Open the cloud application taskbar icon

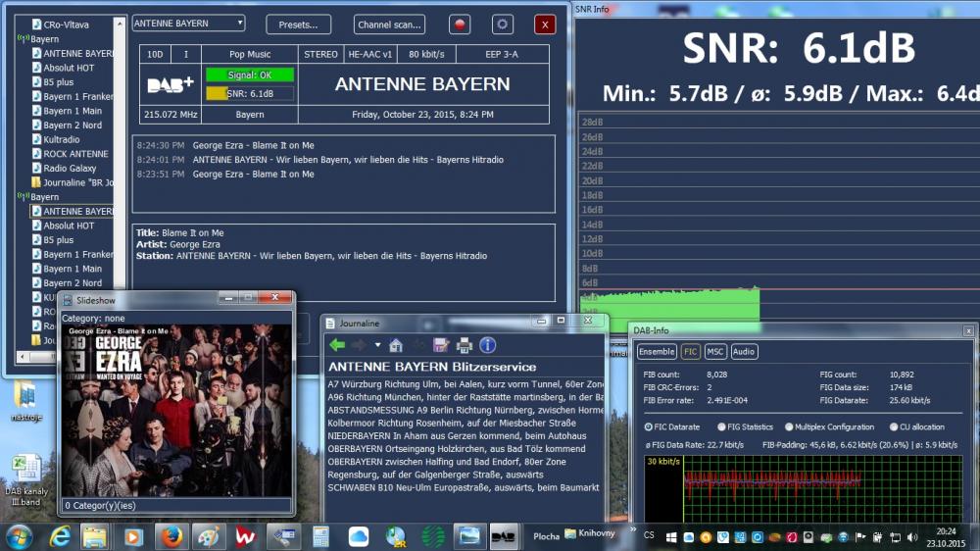pyautogui.click(x=358, y=536)
